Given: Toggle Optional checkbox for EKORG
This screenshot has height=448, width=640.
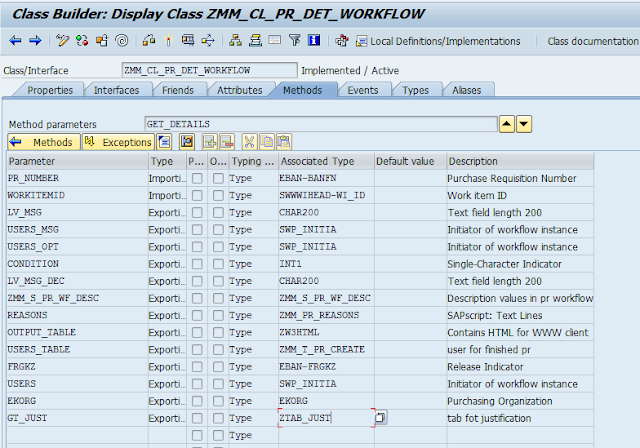Looking at the screenshot, I should (x=218, y=401).
